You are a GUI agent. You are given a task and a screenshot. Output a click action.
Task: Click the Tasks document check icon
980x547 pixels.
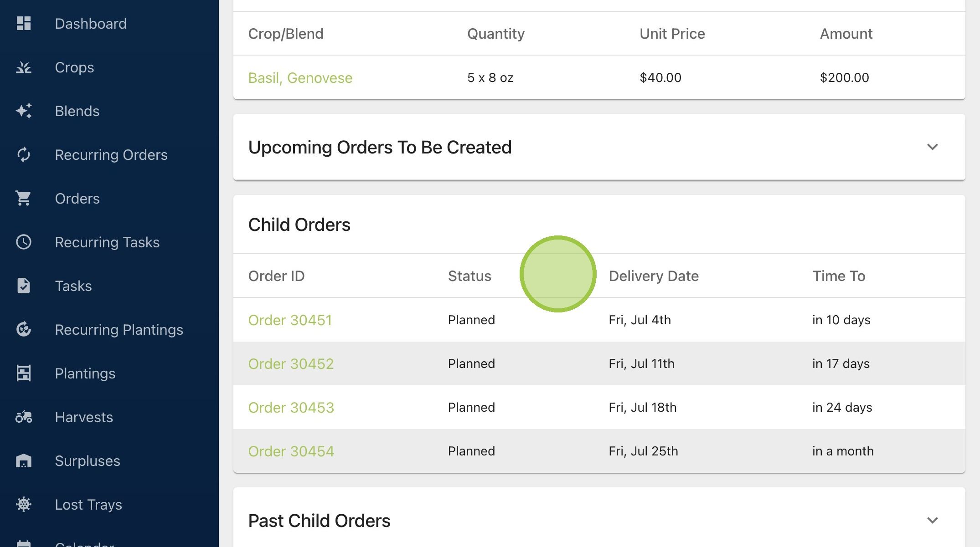pos(23,286)
